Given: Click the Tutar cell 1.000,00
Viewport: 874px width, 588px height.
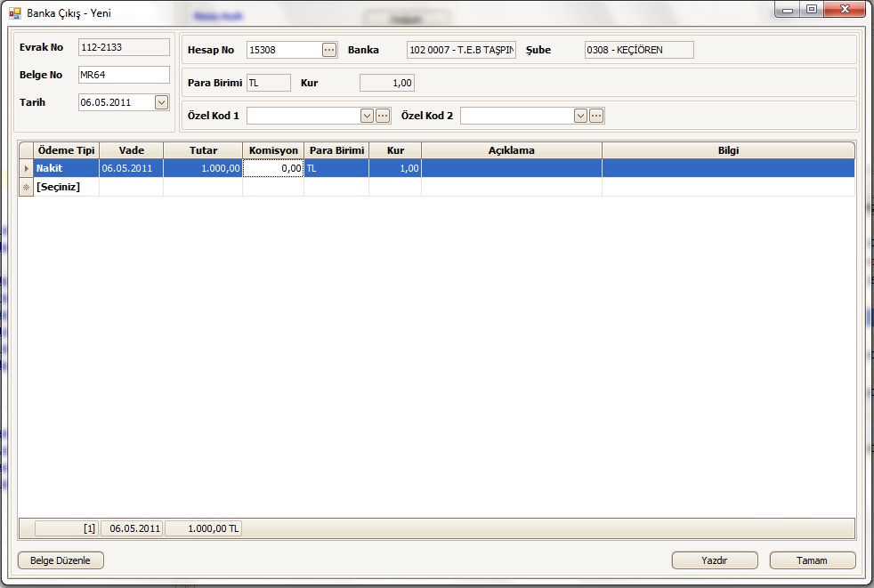Looking at the screenshot, I should pyautogui.click(x=203, y=168).
